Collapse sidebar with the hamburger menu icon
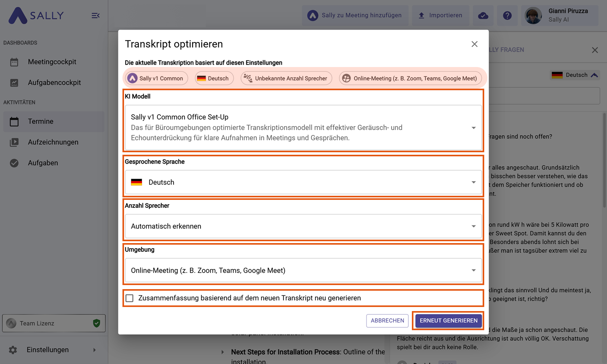Image resolution: width=607 pixels, height=364 pixels. [95, 15]
